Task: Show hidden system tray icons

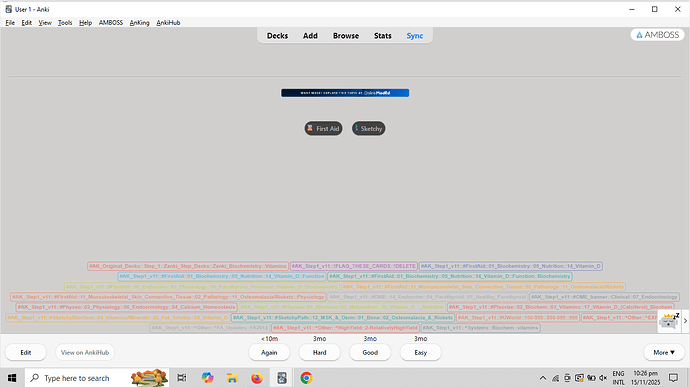Action: coord(543,378)
